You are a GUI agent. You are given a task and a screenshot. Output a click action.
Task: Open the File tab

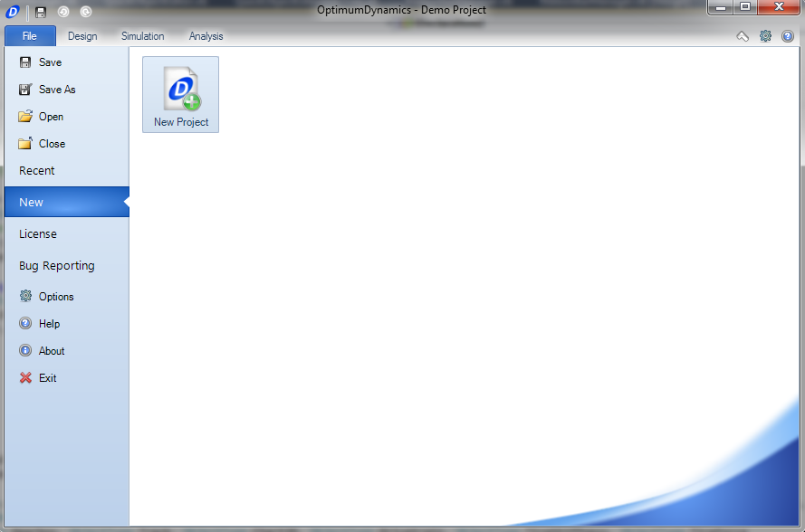coord(30,36)
